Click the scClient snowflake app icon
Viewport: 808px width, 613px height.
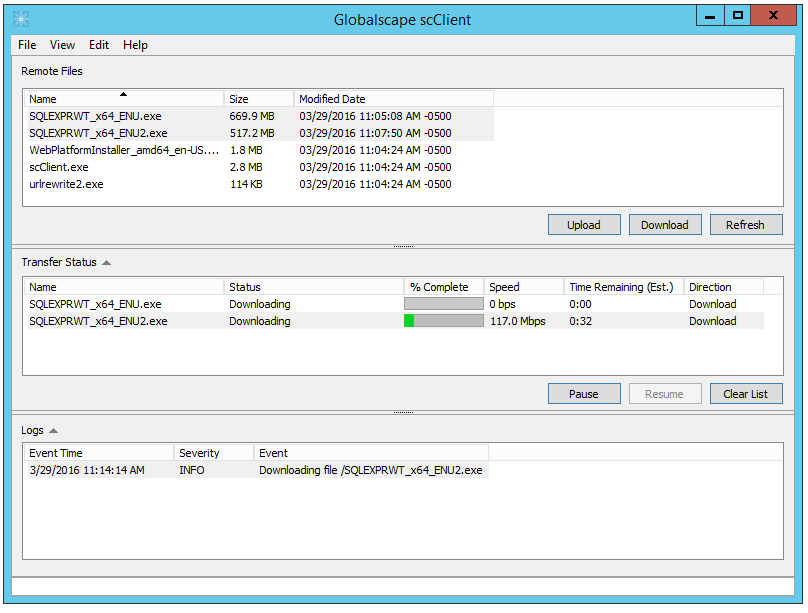click(21, 20)
